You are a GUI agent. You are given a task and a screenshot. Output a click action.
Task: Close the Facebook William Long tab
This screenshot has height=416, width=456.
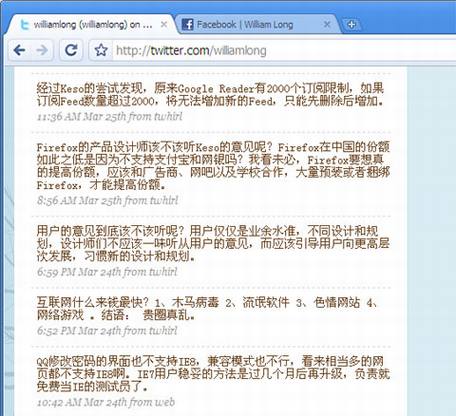[327, 24]
